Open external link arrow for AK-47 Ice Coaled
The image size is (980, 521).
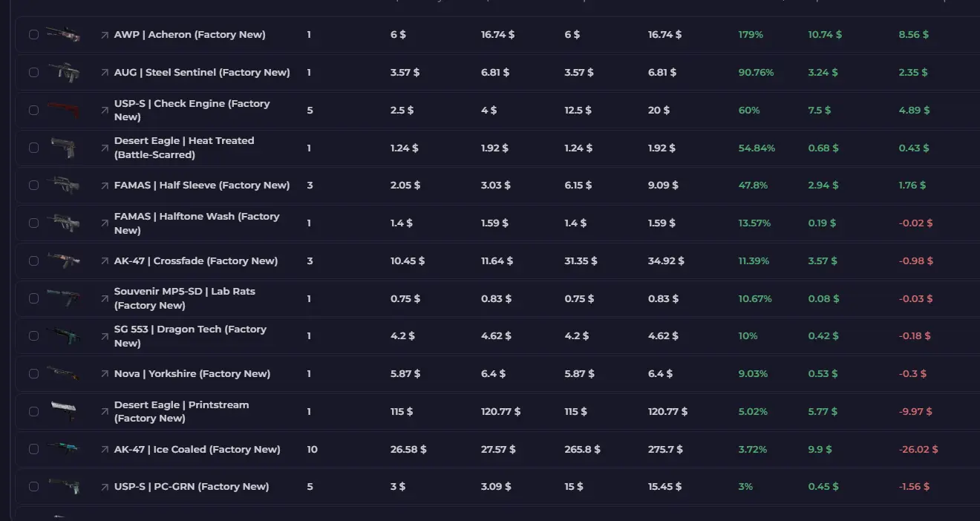coord(105,450)
